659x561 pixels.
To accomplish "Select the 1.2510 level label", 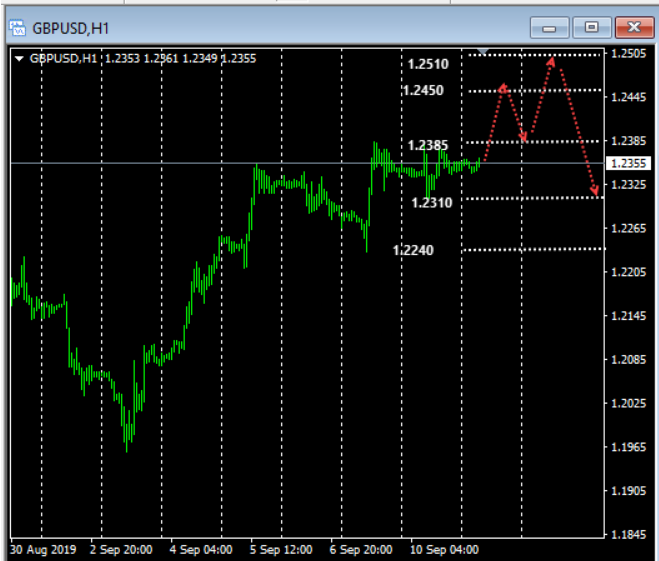I will 428,64.
